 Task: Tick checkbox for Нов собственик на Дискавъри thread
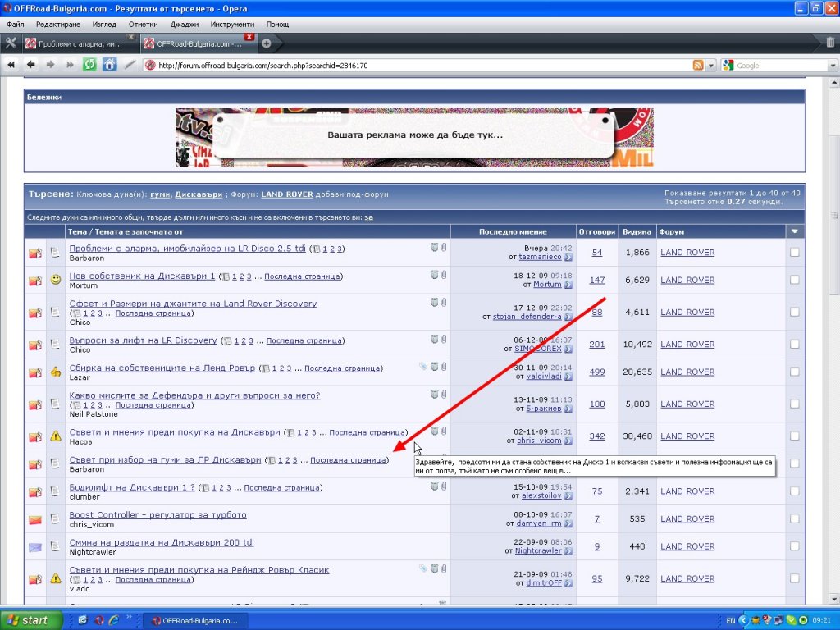click(x=794, y=280)
